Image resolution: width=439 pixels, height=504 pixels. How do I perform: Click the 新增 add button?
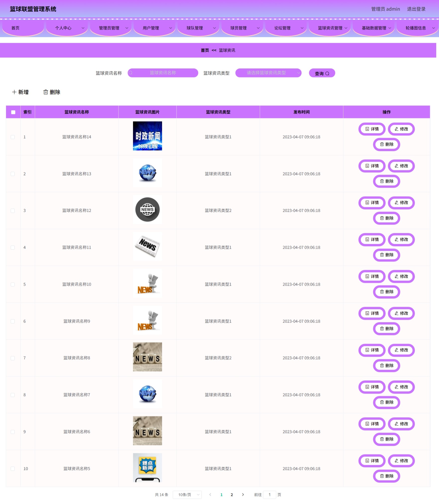pyautogui.click(x=20, y=92)
